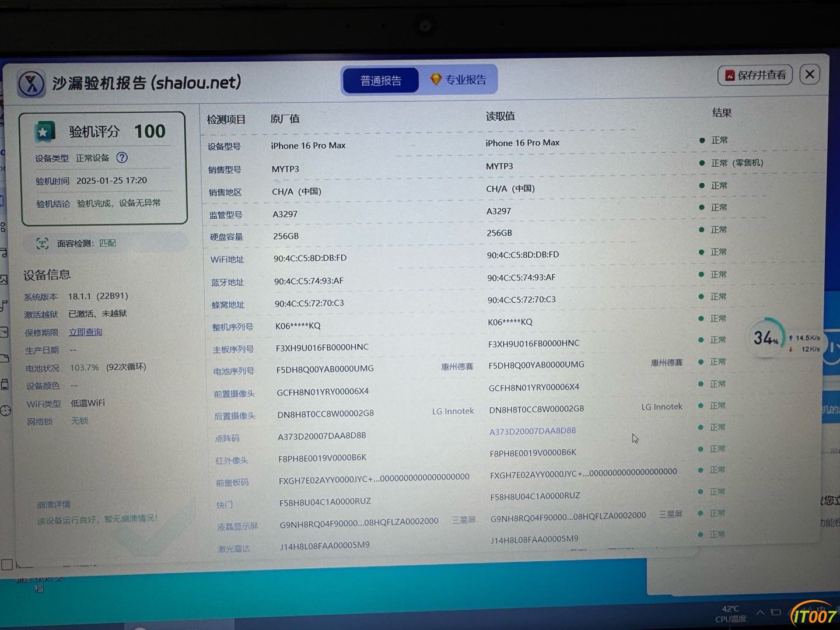Viewport: 840px width, 630px height.
Task: Click the 读取值 column header
Action: [x=501, y=116]
